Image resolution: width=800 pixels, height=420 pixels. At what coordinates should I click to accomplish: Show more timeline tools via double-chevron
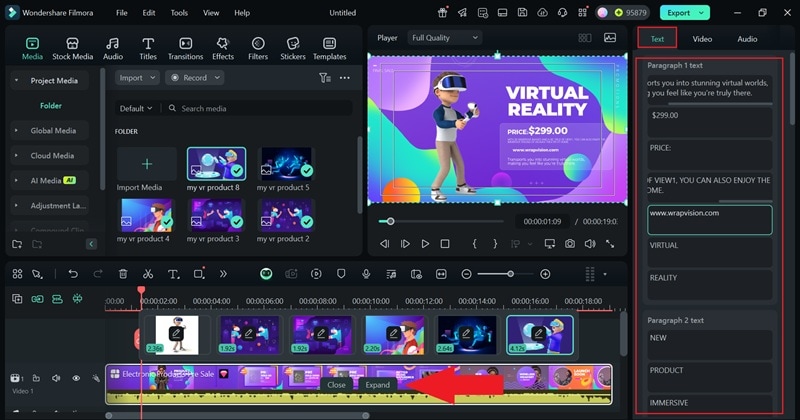pyautogui.click(x=223, y=274)
